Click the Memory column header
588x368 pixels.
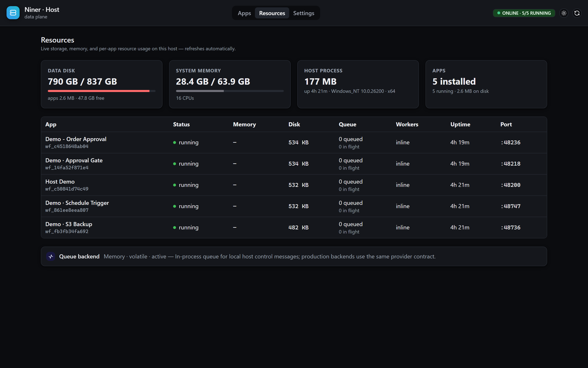[x=244, y=124]
